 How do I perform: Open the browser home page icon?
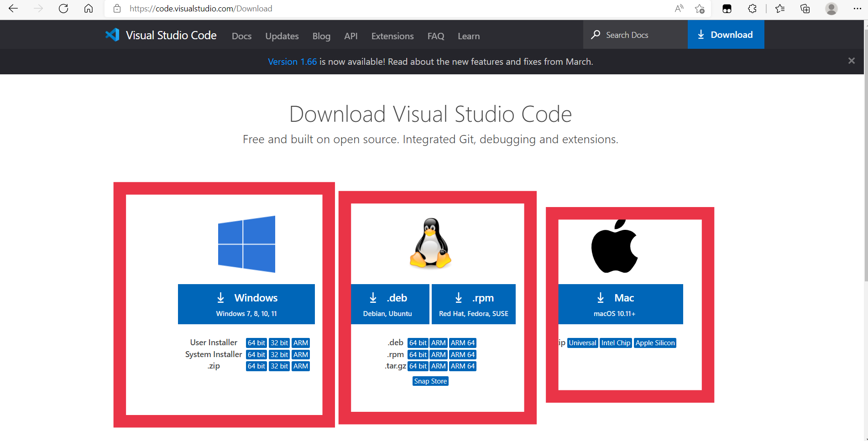[89, 8]
